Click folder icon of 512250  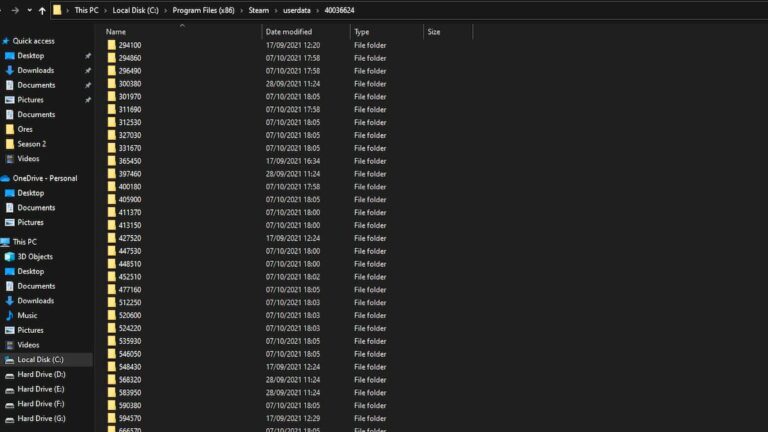pyautogui.click(x=112, y=302)
